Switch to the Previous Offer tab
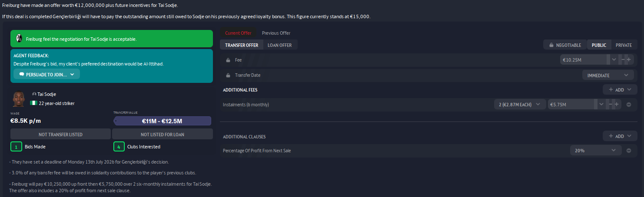Screen dimensions: 644x197 click(x=276, y=33)
